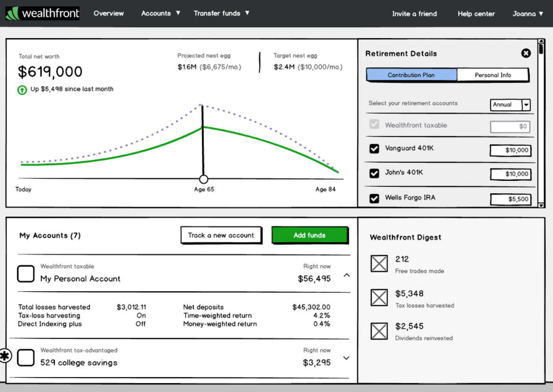Click the John's 401K contribution amount field
Screen dimensions: 553x392
pyautogui.click(x=511, y=174)
